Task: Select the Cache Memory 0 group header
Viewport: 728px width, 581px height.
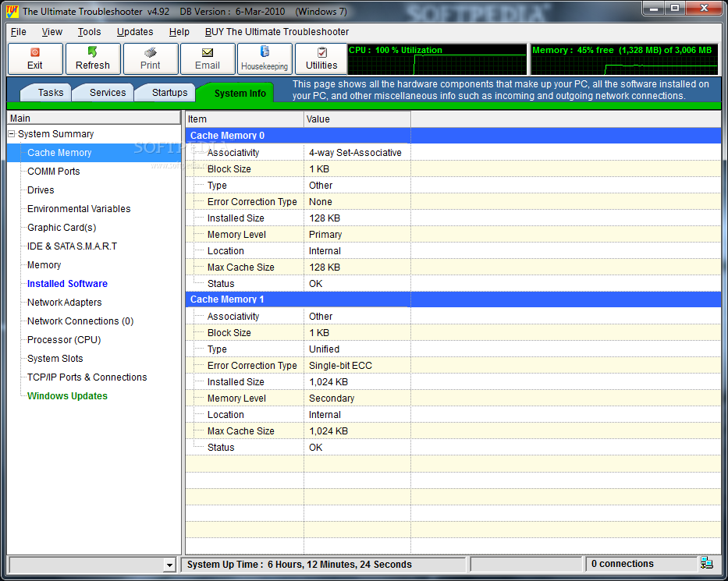Action: click(x=453, y=136)
